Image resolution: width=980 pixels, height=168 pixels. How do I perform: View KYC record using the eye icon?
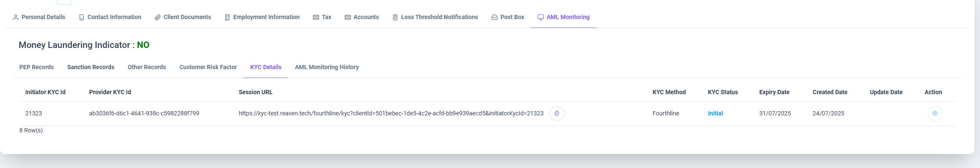pyautogui.click(x=935, y=113)
